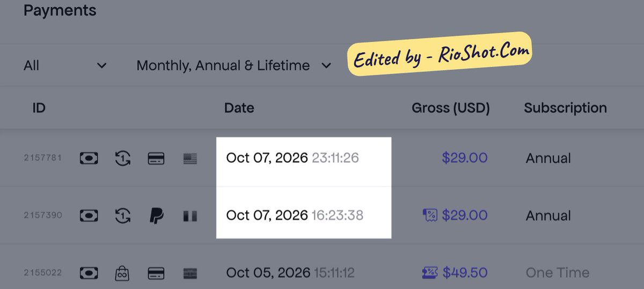
Task: Open payment ID 2155022
Action: tap(43, 273)
